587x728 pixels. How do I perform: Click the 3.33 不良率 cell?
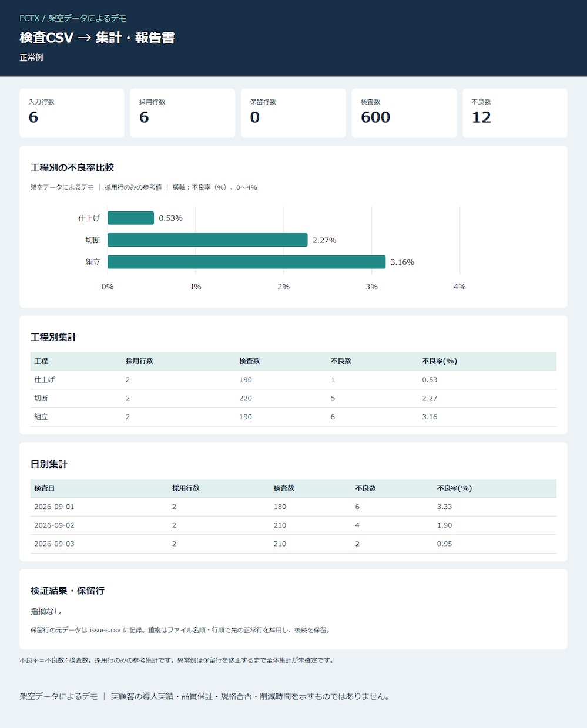(x=444, y=507)
